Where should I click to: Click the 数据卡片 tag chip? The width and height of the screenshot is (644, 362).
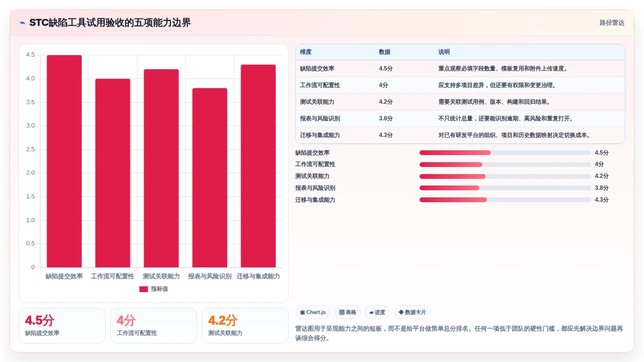pyautogui.click(x=412, y=313)
